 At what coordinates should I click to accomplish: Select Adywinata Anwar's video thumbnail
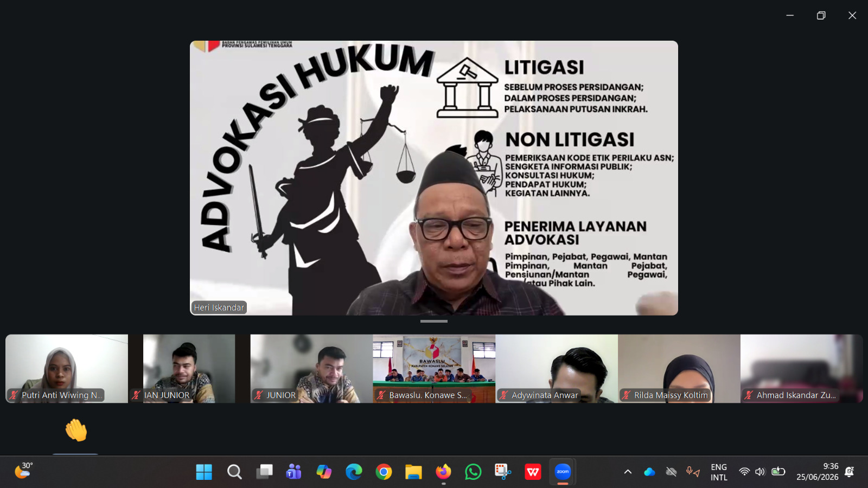[557, 369]
